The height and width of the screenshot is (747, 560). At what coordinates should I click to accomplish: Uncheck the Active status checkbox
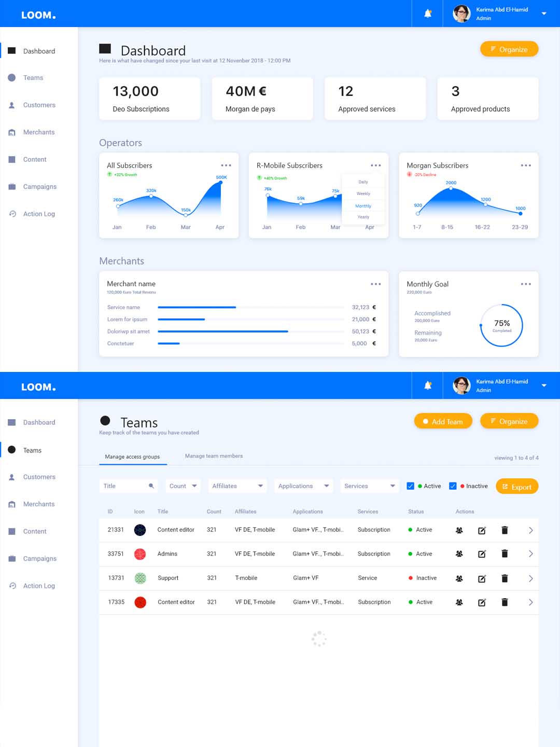click(x=410, y=486)
